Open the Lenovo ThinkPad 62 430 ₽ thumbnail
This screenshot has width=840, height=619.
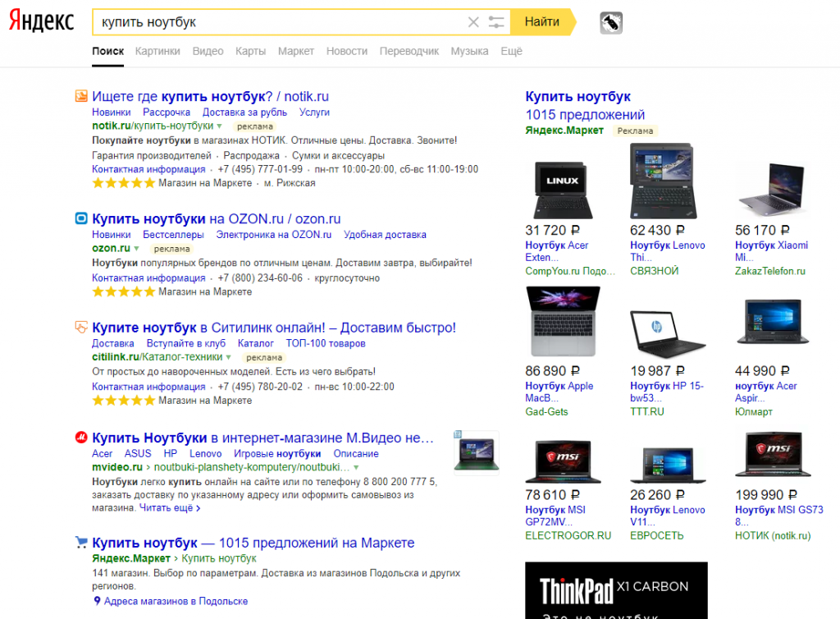point(663,181)
